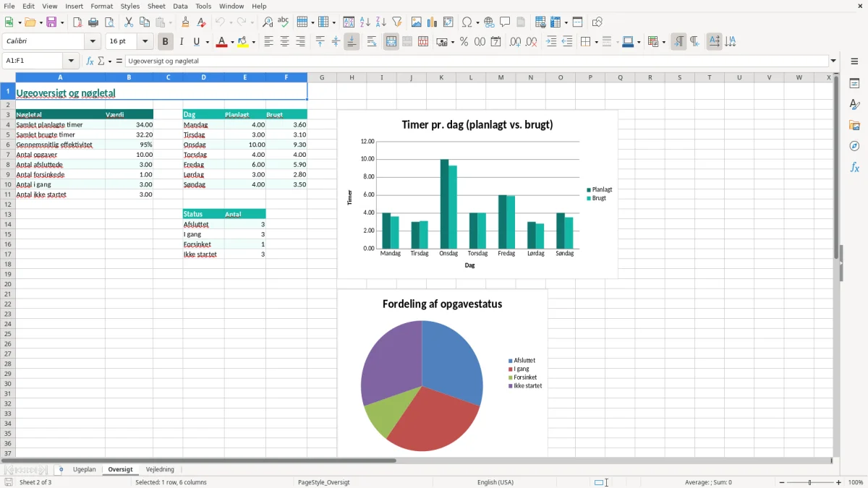
Task: Click the add new sheet button
Action: (x=61, y=469)
